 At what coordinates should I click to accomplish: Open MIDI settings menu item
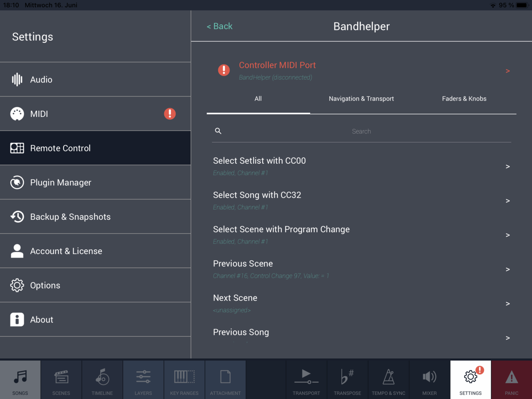95,114
